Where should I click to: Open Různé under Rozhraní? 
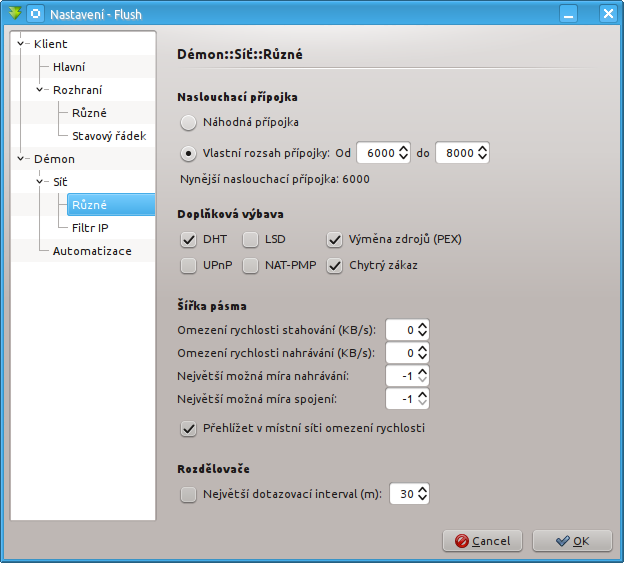pos(89,113)
